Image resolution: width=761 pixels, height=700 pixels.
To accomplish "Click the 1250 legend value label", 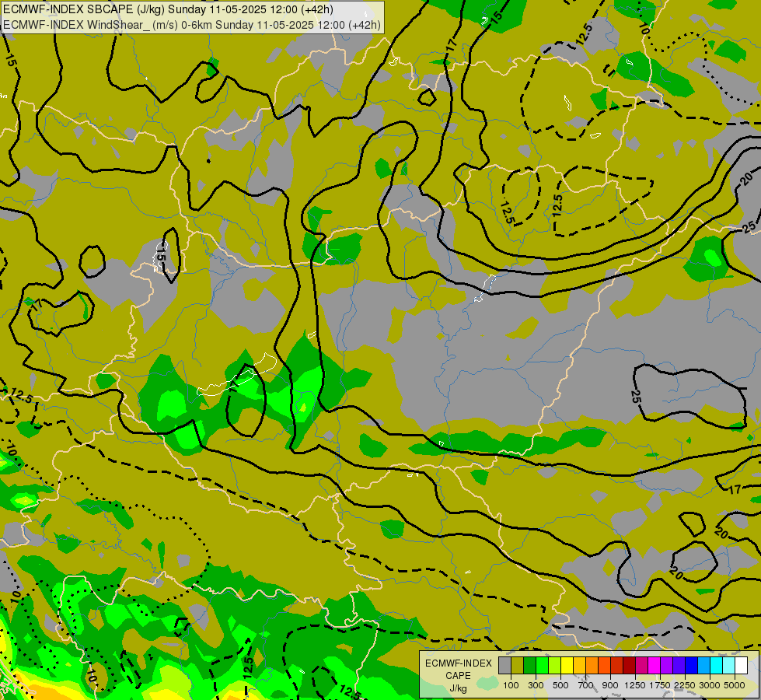I will click(x=635, y=685).
